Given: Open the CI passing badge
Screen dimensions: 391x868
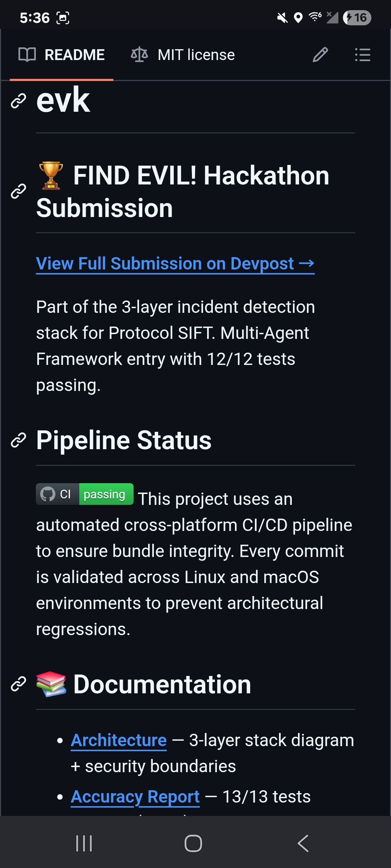Looking at the screenshot, I should point(85,494).
